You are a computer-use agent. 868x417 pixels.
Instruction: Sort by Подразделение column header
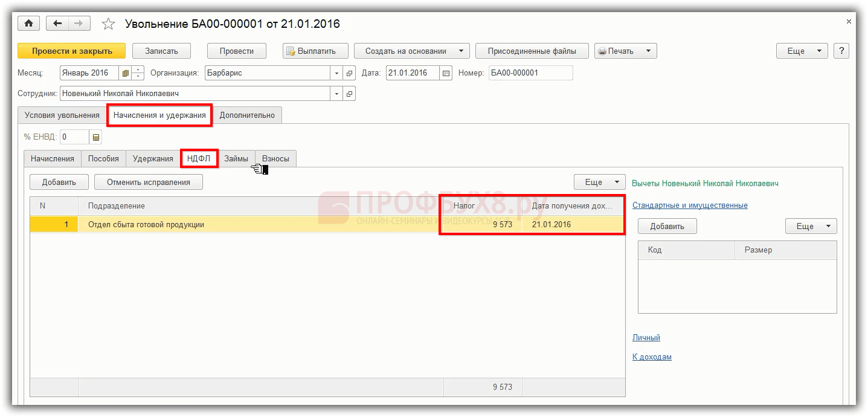point(261,206)
